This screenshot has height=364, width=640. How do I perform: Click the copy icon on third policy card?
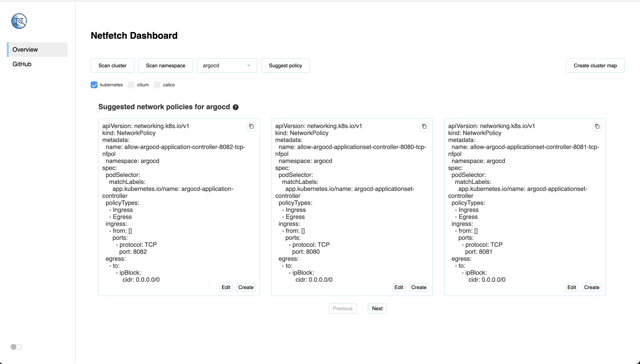click(597, 127)
